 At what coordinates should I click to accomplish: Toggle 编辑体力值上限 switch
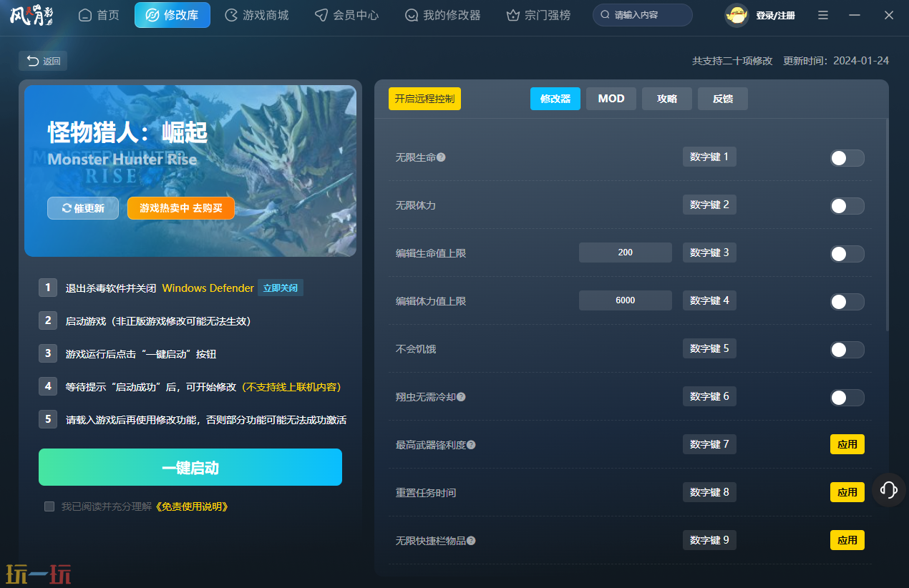coord(847,302)
